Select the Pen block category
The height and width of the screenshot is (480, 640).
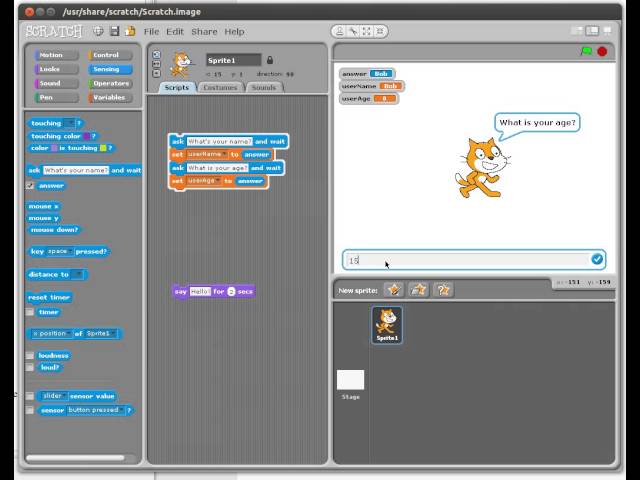[56, 98]
